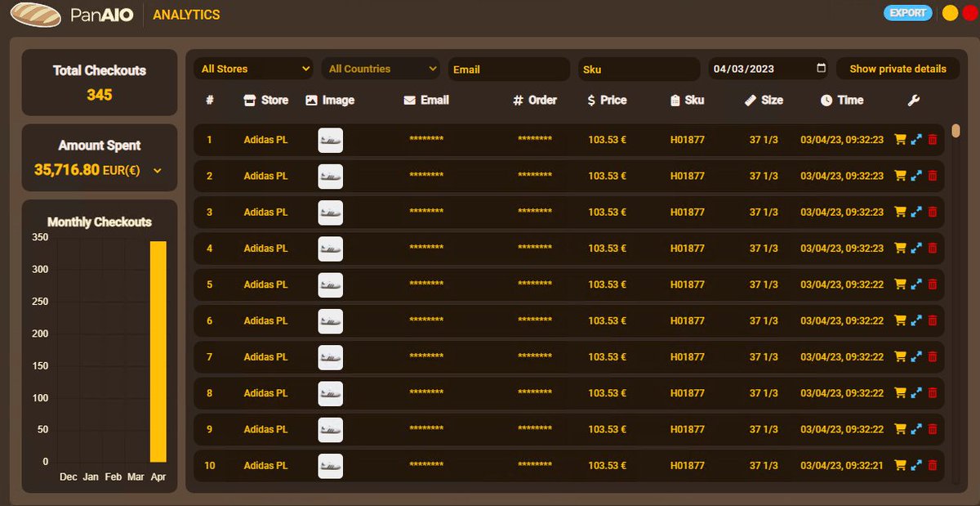Click the trash icon in row 4
980x506 pixels.
coord(933,249)
